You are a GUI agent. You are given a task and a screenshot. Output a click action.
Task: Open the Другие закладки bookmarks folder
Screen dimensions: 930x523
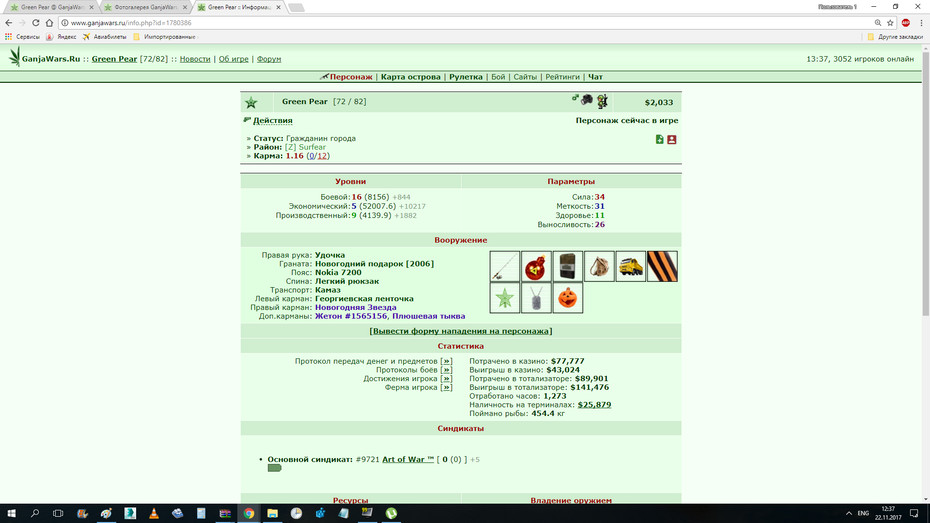[x=895, y=37]
